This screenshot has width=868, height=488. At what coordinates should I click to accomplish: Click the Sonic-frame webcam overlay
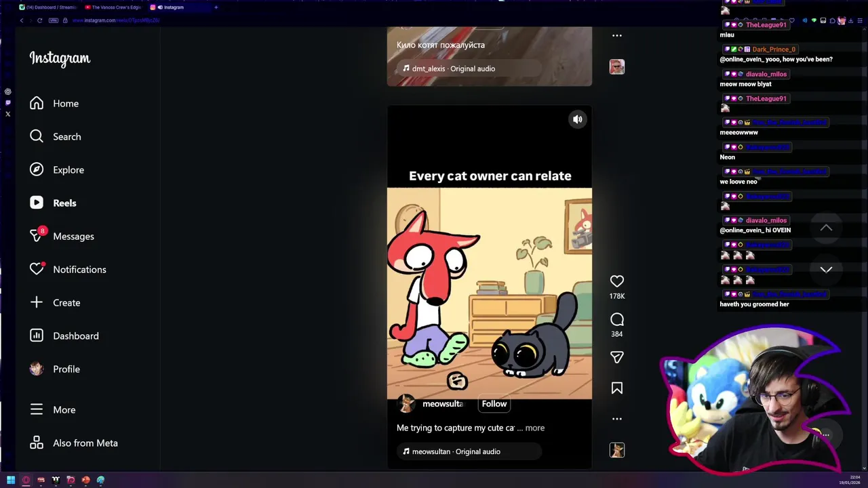(x=756, y=402)
